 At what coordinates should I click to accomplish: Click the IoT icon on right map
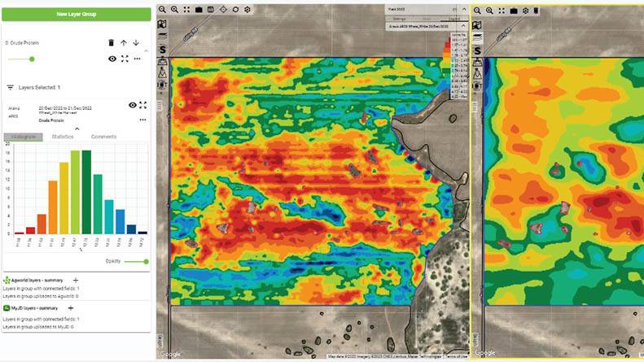(477, 86)
